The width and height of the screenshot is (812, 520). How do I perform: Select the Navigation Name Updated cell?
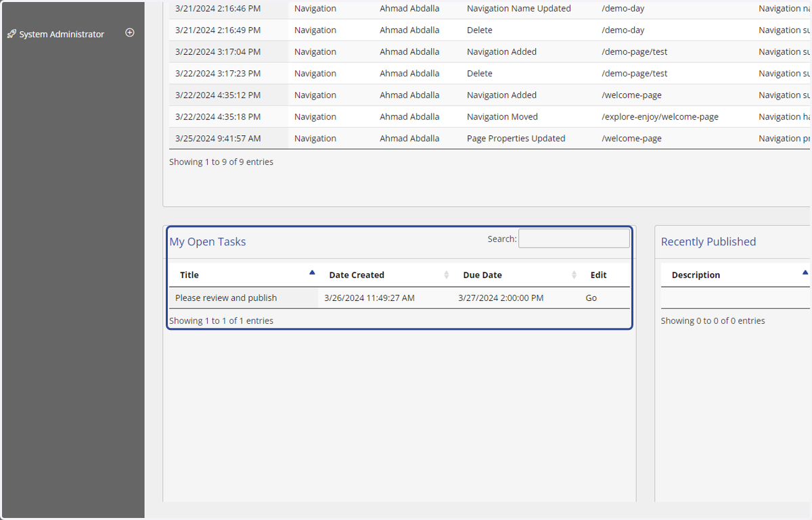point(519,8)
